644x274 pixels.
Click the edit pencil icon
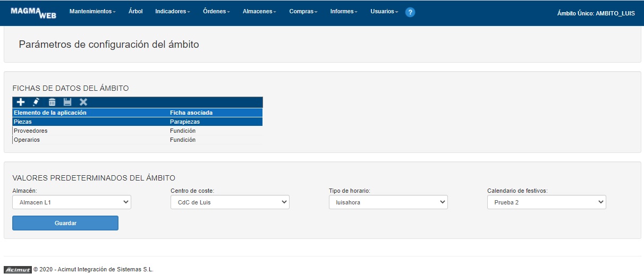pyautogui.click(x=36, y=102)
